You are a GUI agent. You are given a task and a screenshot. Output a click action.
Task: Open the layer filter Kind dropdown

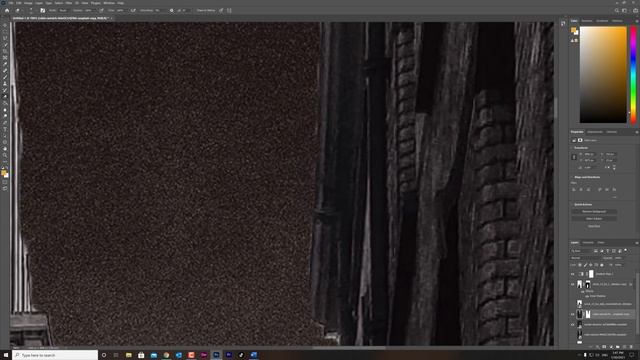581,251
